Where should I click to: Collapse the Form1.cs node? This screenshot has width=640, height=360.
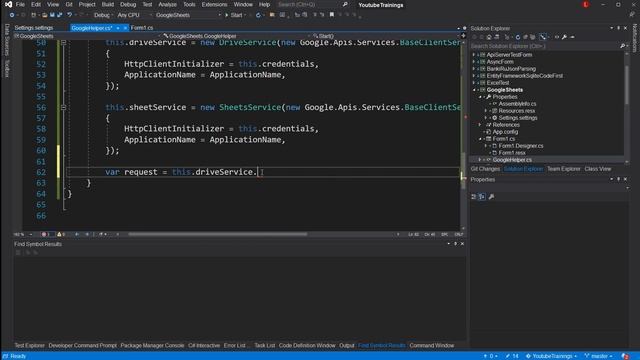click(x=480, y=139)
